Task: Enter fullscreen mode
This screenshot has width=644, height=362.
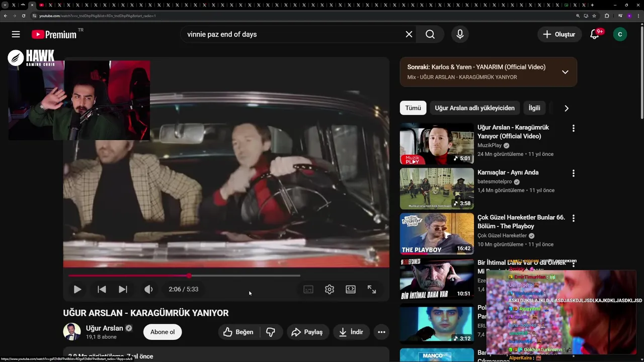Action: 372,289
